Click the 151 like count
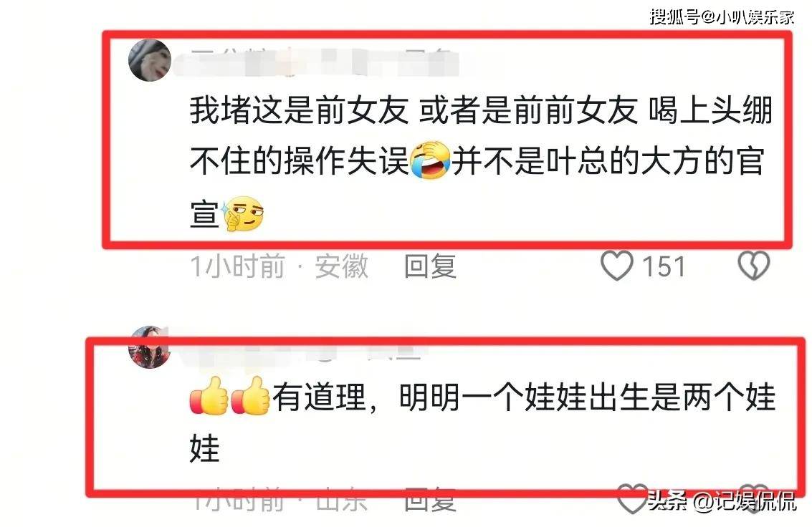 click(x=664, y=267)
